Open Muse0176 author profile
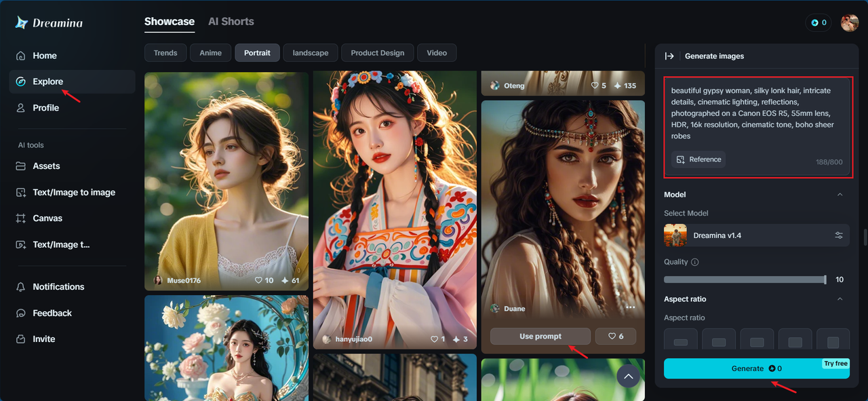The image size is (868, 401). tap(178, 280)
